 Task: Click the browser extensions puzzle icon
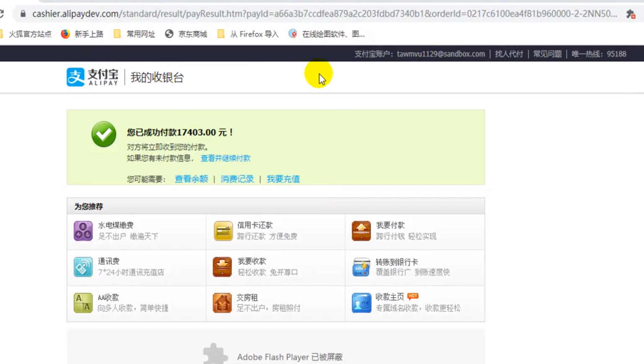(x=631, y=14)
